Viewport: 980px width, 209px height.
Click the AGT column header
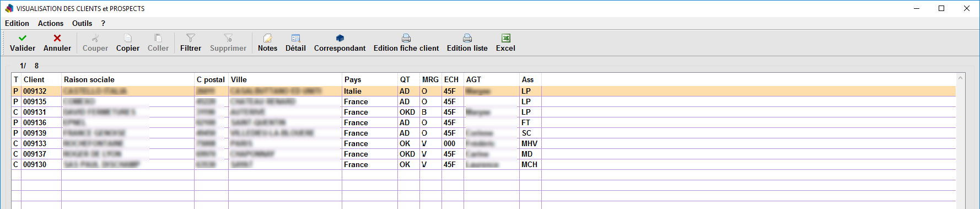pyautogui.click(x=492, y=79)
